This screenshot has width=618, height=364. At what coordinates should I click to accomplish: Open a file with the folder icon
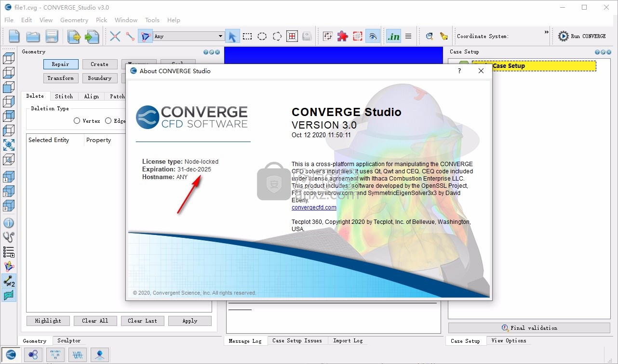click(x=33, y=36)
